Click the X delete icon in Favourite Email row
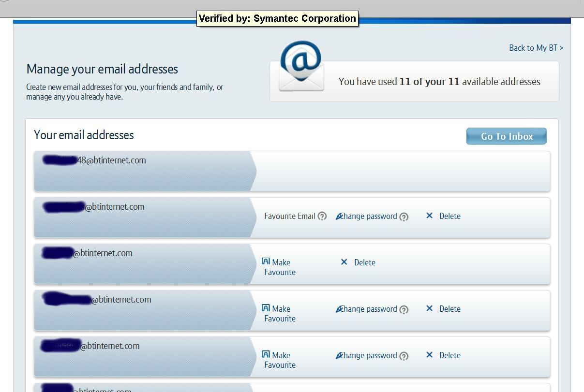The image size is (584, 392). (429, 216)
